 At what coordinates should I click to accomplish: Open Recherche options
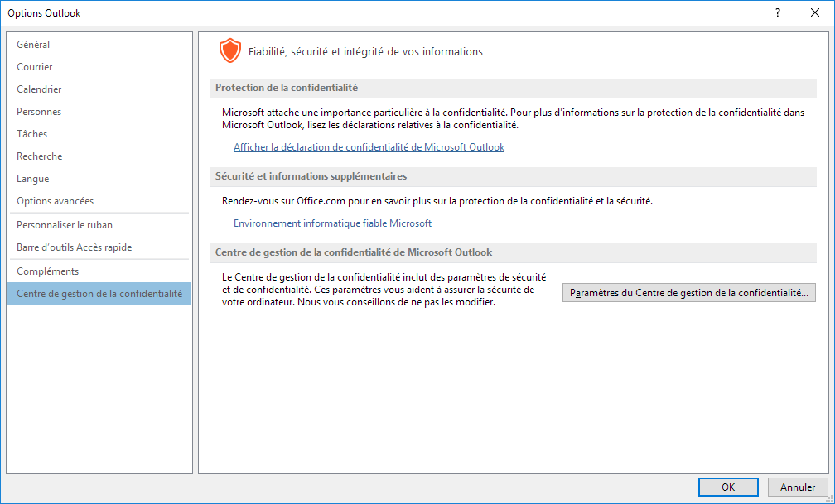[x=99, y=156]
